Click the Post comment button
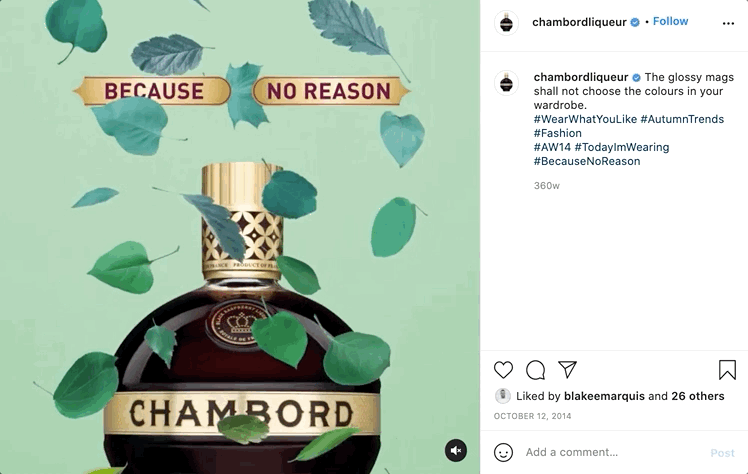This screenshot has height=474, width=748. click(722, 453)
